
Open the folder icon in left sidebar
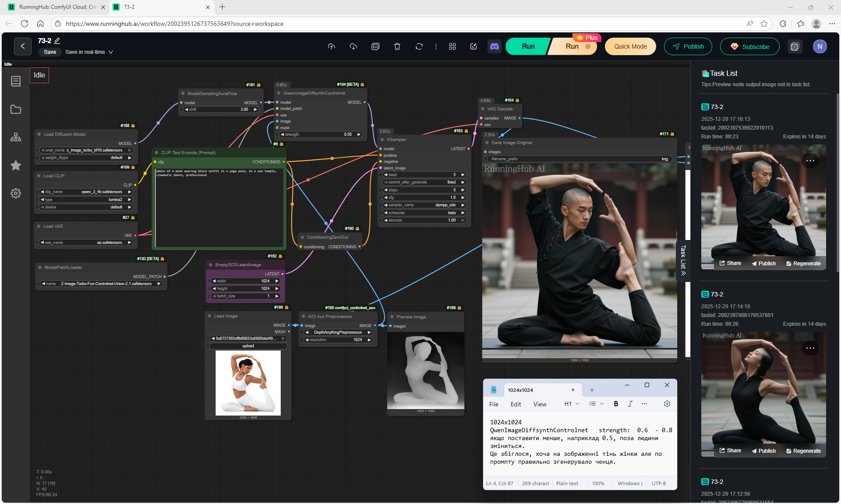[x=16, y=109]
